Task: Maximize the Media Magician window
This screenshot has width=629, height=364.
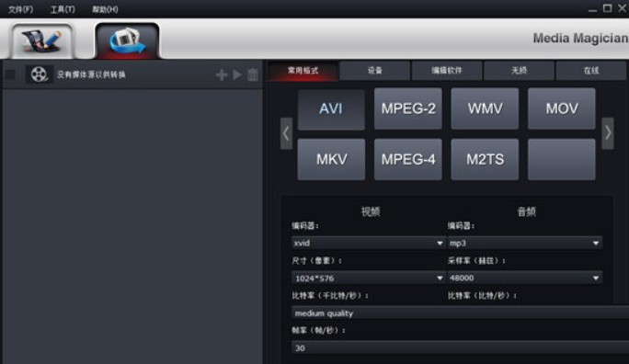Action: [x=607, y=8]
